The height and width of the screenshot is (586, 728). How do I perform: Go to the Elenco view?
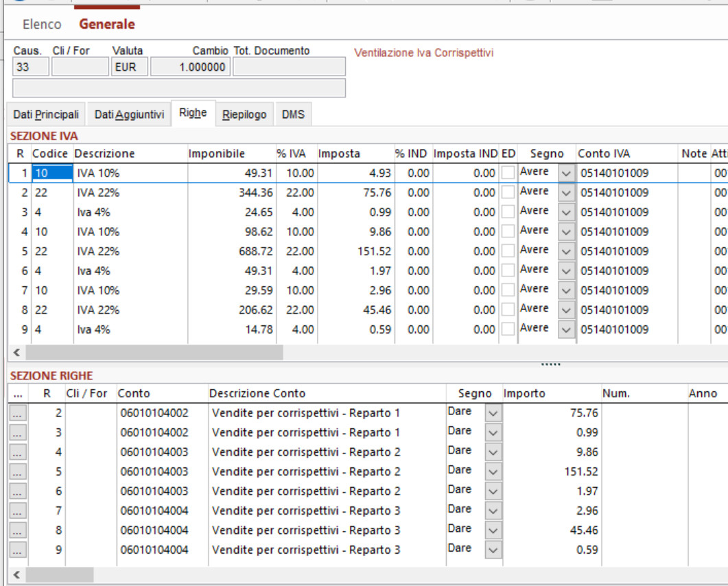[42, 24]
